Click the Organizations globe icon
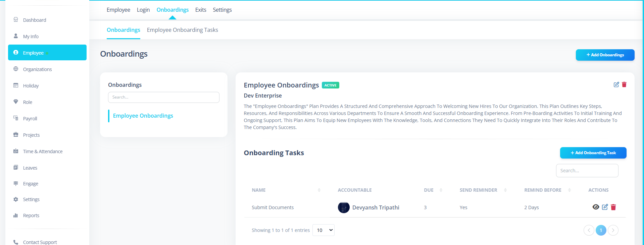The height and width of the screenshot is (245, 644). click(x=16, y=69)
